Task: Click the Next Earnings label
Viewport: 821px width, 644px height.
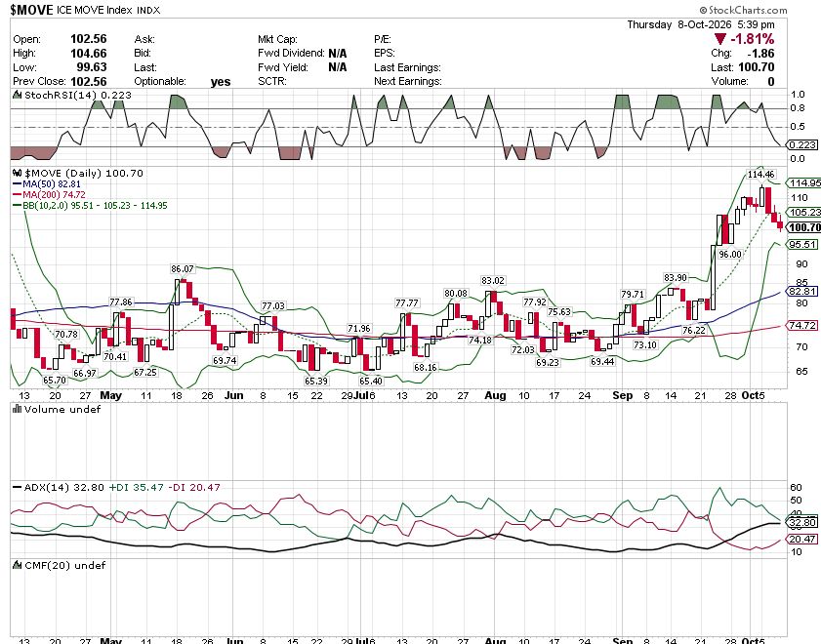Action: pos(408,82)
